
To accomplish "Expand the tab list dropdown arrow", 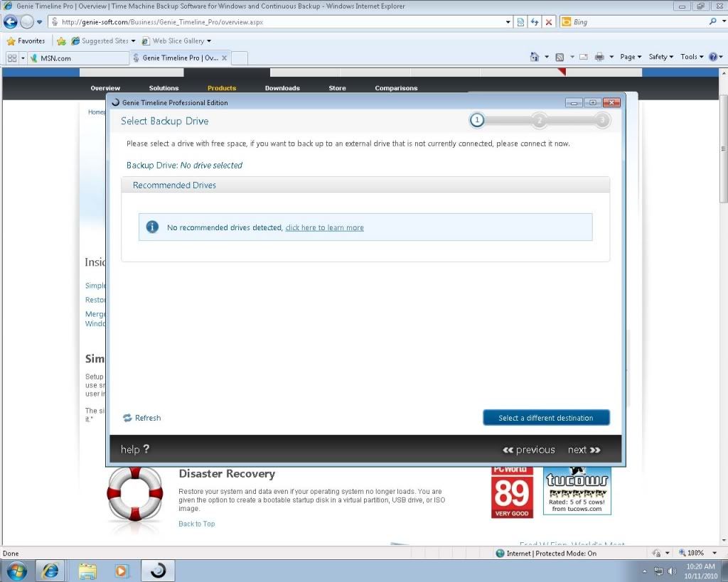I will (23, 58).
